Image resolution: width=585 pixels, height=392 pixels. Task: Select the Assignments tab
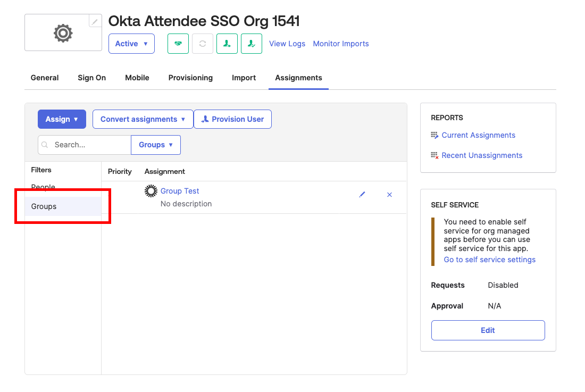(298, 78)
